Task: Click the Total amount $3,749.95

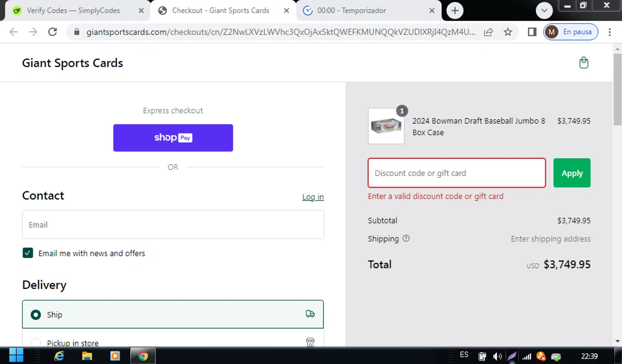Action: coord(567,265)
